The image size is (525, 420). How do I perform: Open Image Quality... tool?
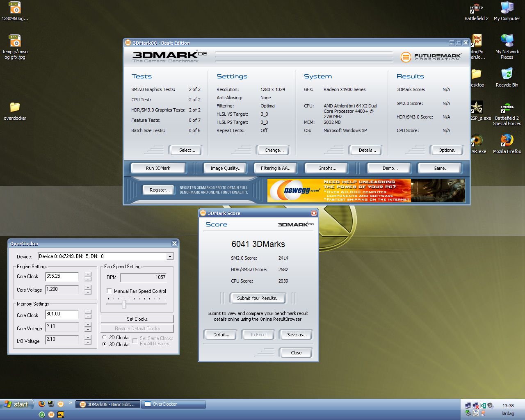point(226,168)
